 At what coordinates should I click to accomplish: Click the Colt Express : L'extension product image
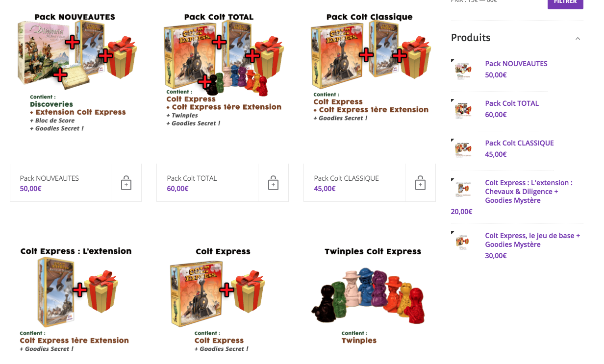click(76, 299)
